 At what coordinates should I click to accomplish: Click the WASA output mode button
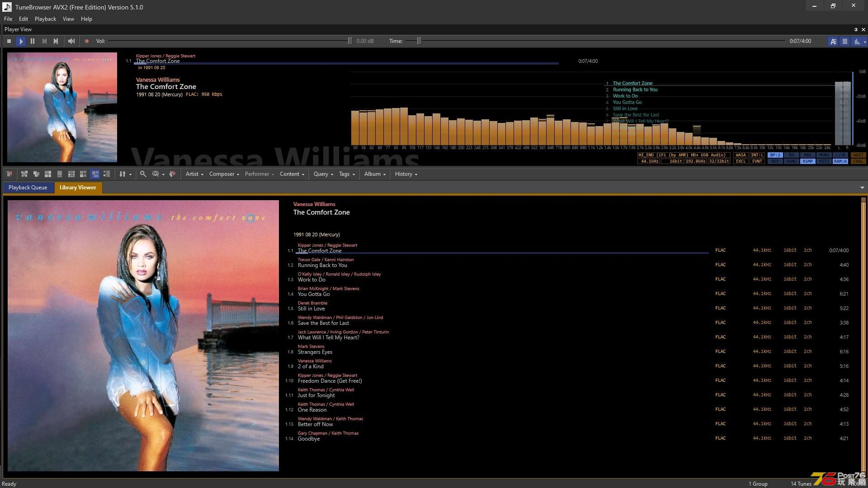pyautogui.click(x=741, y=155)
